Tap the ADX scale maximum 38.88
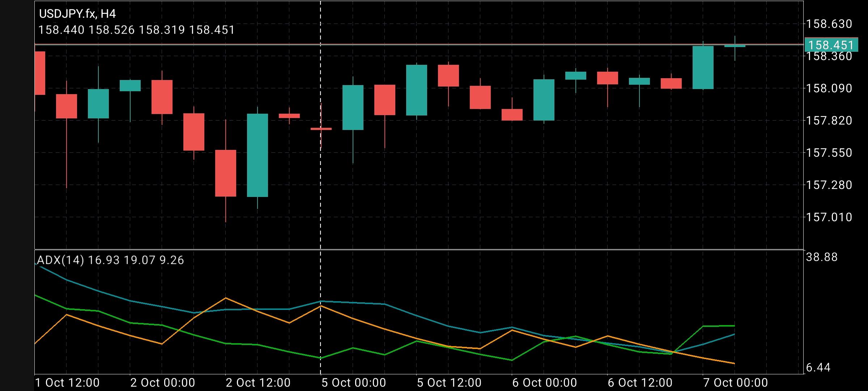 [822, 257]
